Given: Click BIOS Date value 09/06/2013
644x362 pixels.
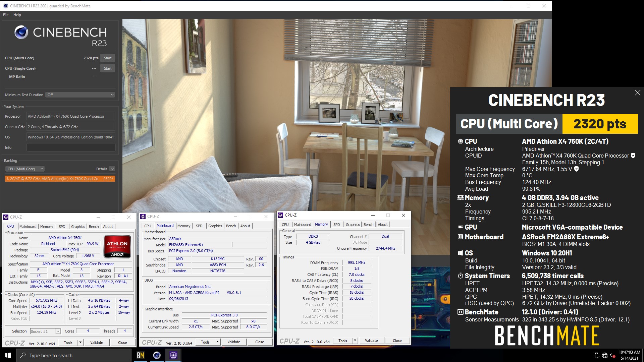Looking at the screenshot, I should 218,299.
